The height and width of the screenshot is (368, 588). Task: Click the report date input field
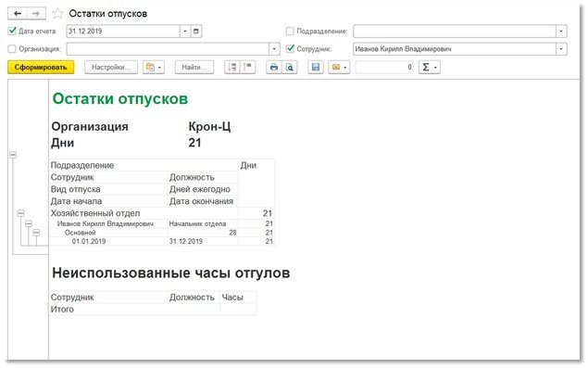point(123,32)
